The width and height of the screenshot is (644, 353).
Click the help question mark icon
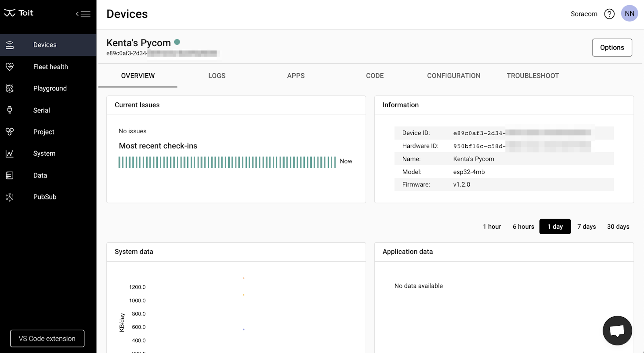coord(609,14)
